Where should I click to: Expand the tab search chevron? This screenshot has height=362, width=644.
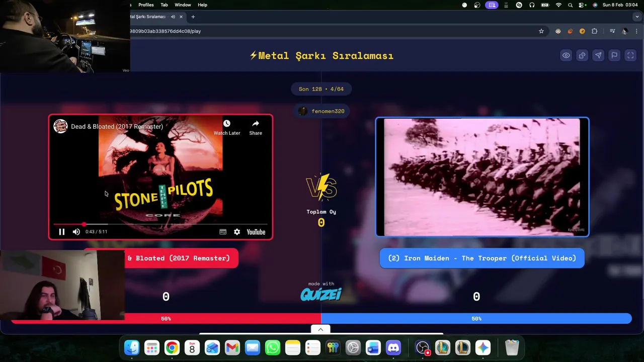pyautogui.click(x=637, y=17)
